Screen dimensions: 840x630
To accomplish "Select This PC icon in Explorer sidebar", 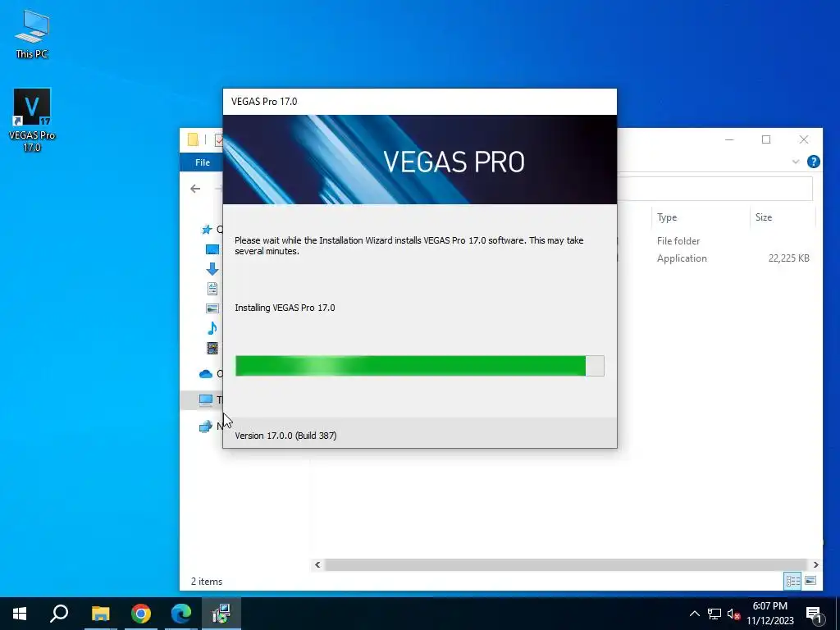I will [206, 399].
